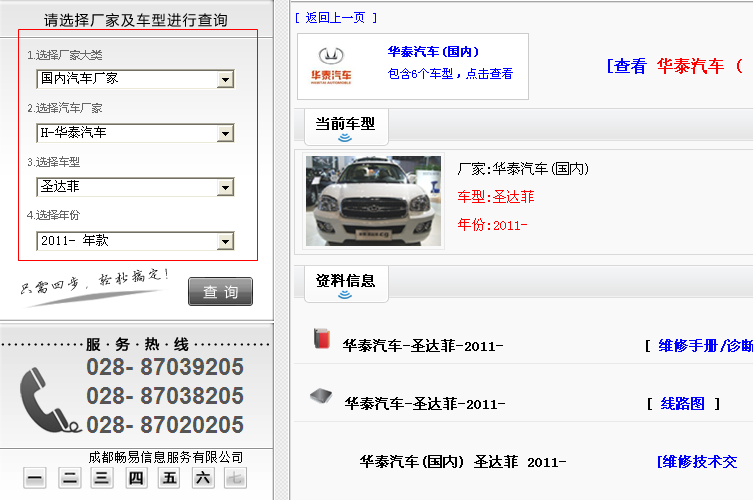Click the gray wiring diagram device icon
Screen dimensions: 753x500
tap(321, 396)
